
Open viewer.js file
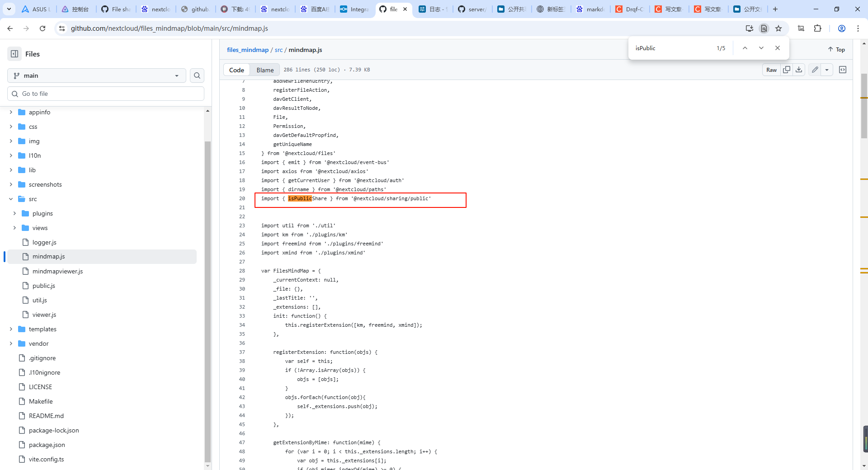coord(44,315)
